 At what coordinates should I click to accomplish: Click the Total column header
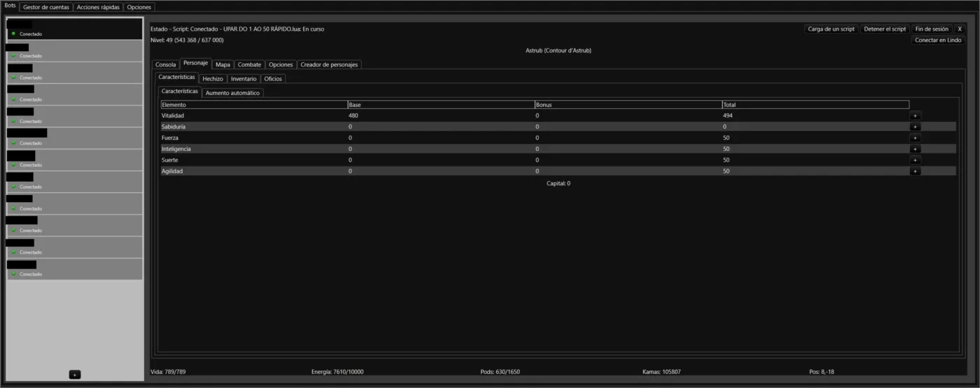(x=815, y=105)
